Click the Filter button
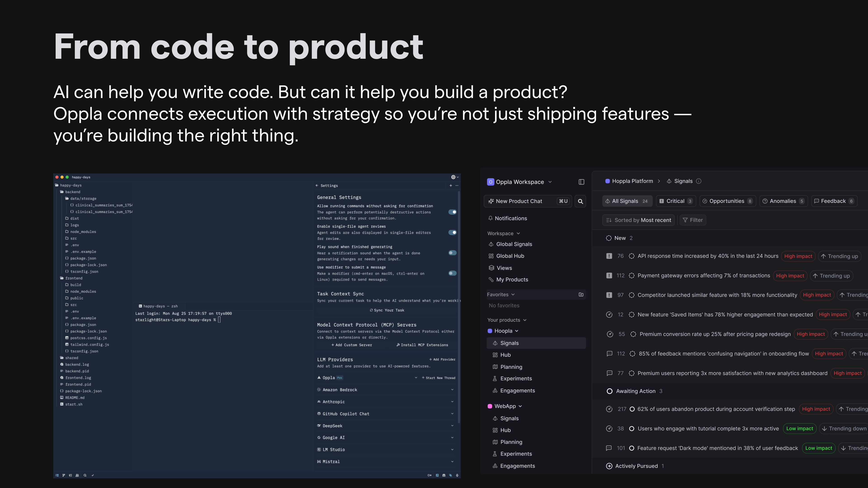The image size is (868, 488). click(693, 220)
